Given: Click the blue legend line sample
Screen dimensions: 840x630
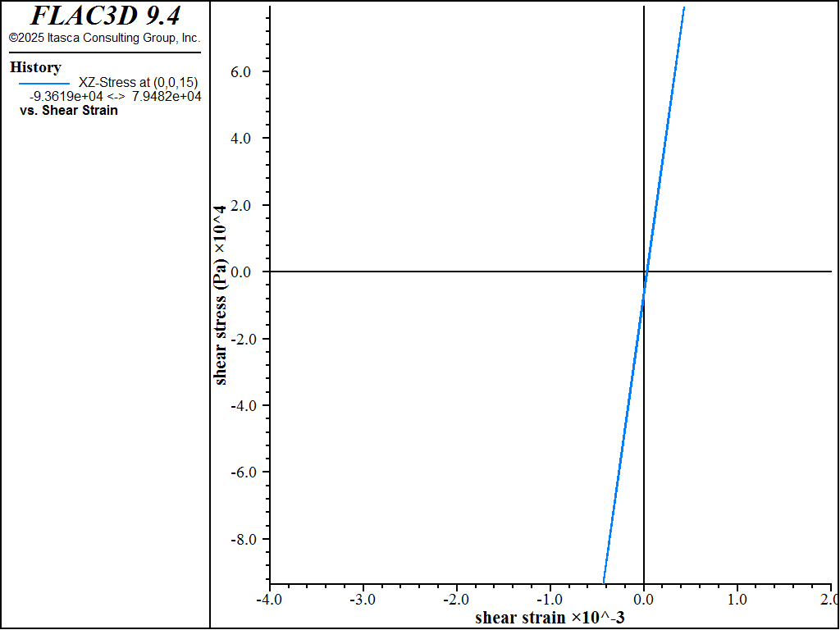Looking at the screenshot, I should tap(43, 83).
